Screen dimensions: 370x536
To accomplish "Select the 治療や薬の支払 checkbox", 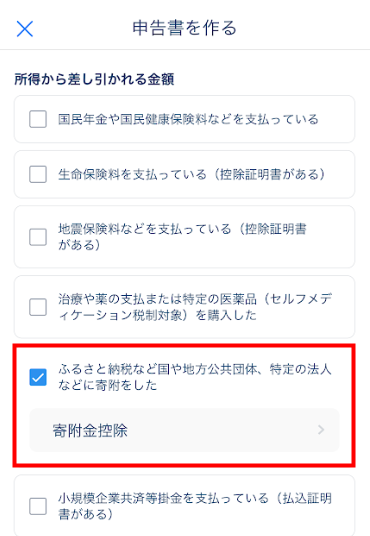I will [38, 307].
